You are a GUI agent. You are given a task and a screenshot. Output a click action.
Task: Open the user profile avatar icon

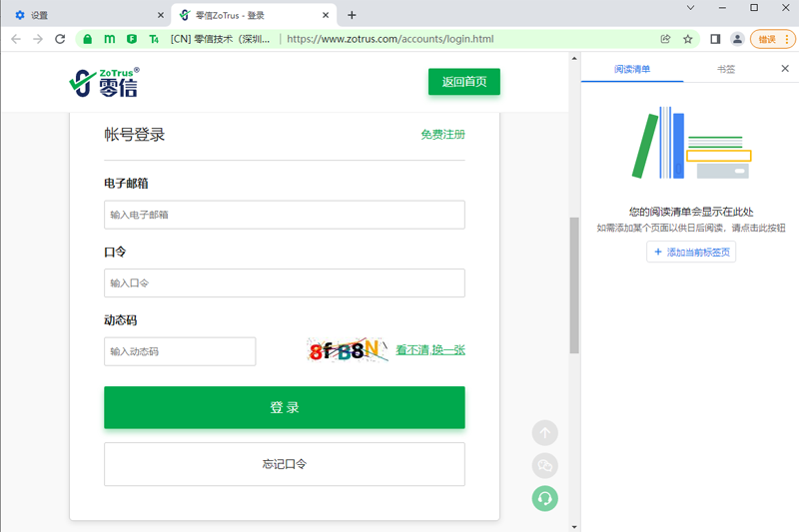tap(737, 39)
